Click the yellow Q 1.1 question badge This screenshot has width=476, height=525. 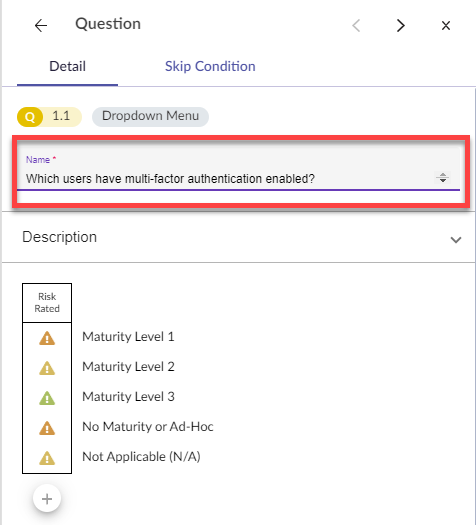49,117
